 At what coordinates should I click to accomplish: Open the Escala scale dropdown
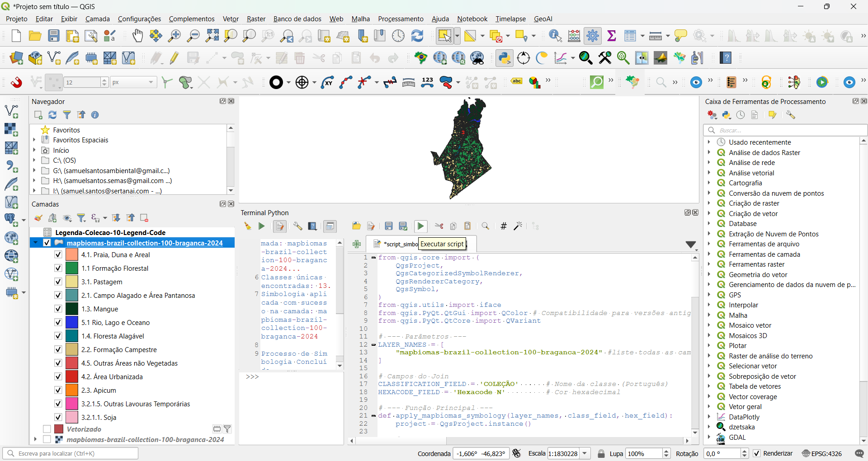(585, 453)
